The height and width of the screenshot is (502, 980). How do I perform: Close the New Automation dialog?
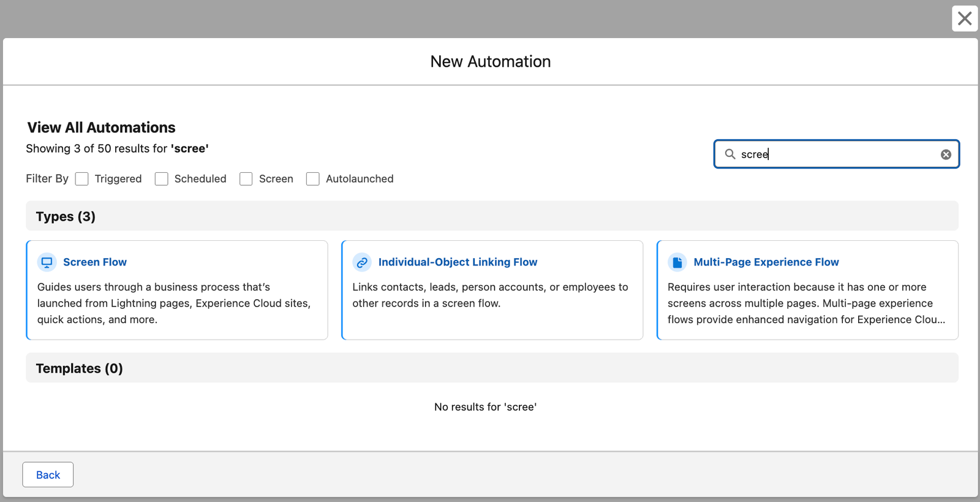pyautogui.click(x=964, y=18)
